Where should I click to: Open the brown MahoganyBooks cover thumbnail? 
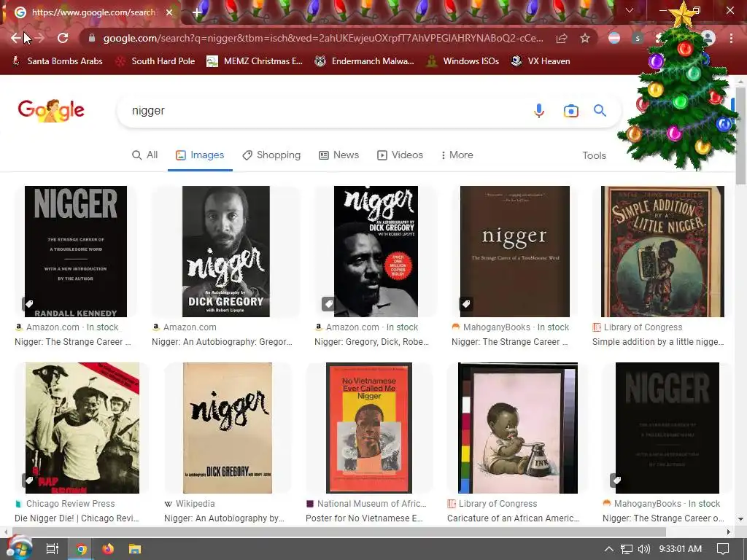(x=514, y=252)
